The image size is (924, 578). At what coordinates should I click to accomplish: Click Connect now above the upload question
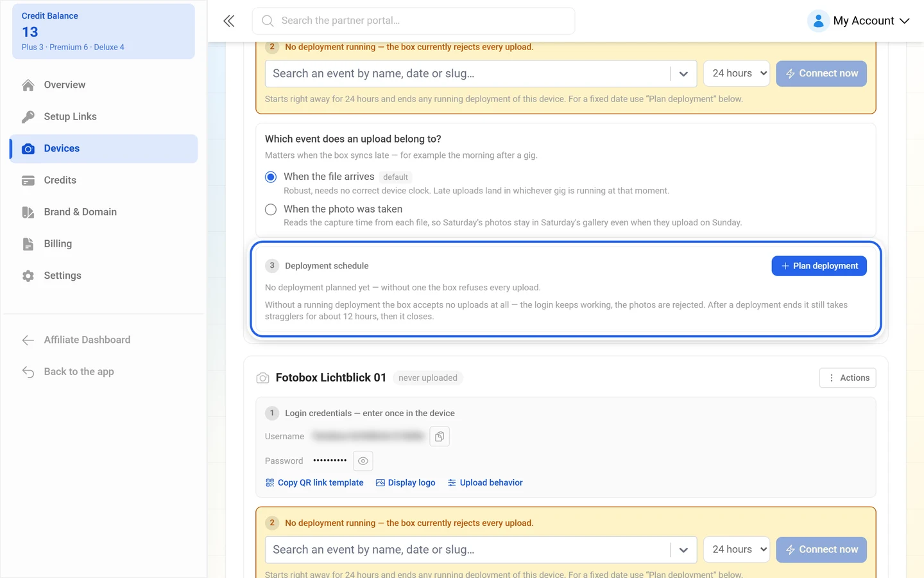[821, 74]
